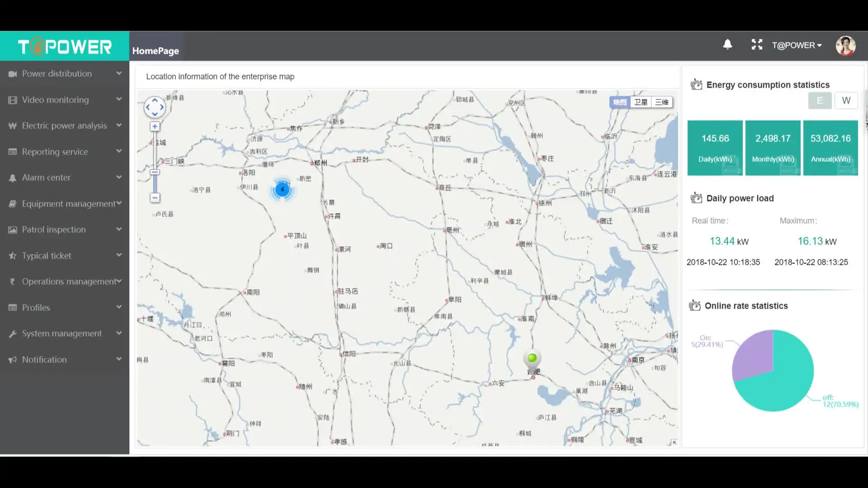Click the blue cluster marker labeled 4

click(282, 189)
